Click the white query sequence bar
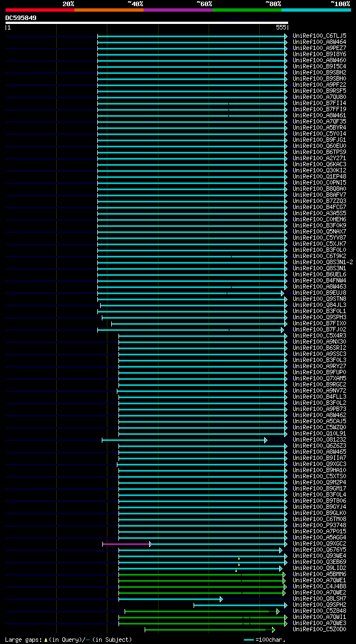356x644 pixels. pos(147,23)
